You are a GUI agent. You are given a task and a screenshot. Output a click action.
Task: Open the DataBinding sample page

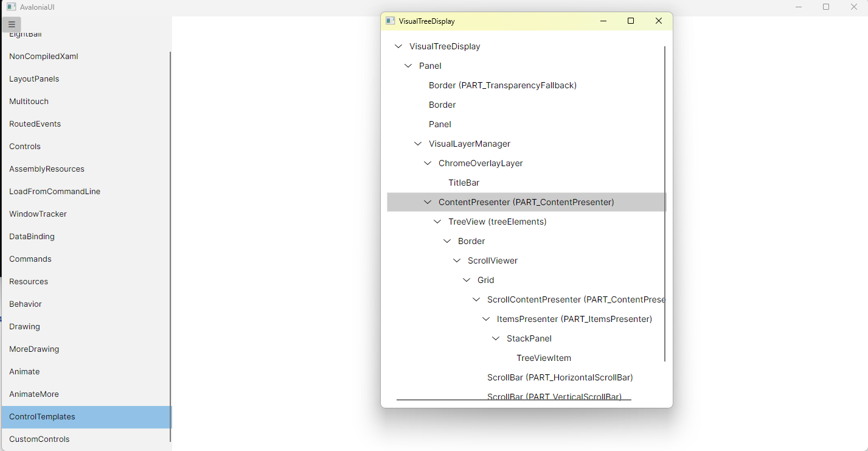tap(32, 236)
